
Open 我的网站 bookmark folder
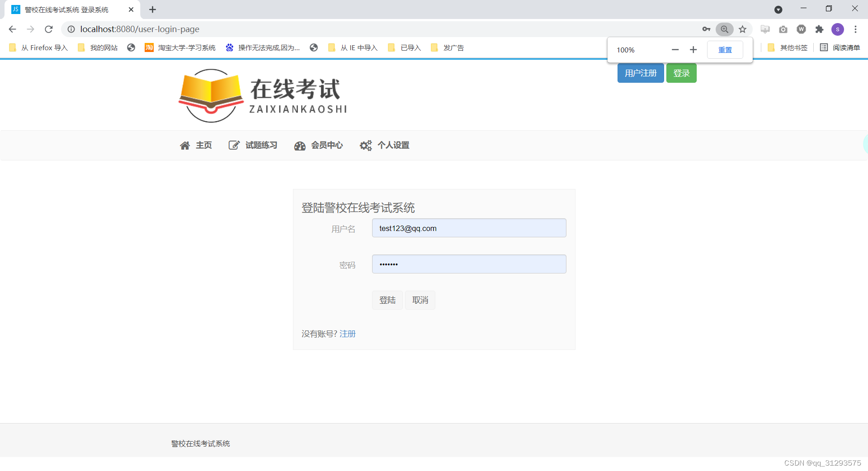[98, 48]
